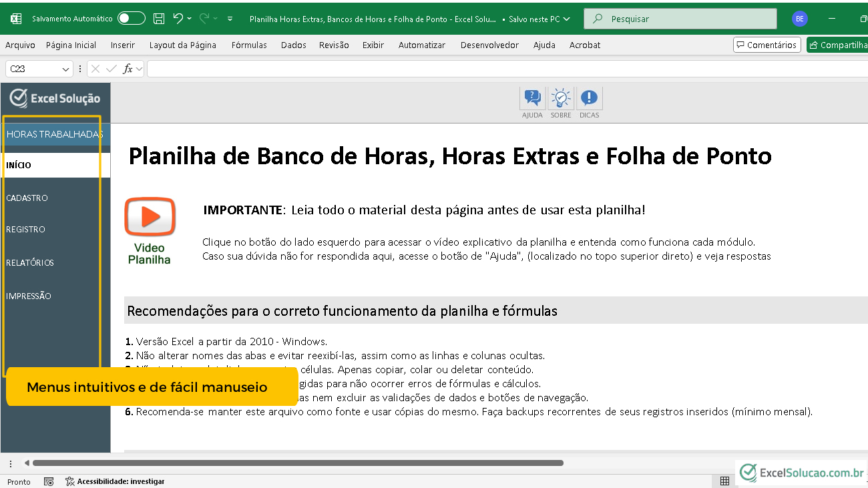
Task: Click the Undo arrow icon
Action: click(x=178, y=19)
